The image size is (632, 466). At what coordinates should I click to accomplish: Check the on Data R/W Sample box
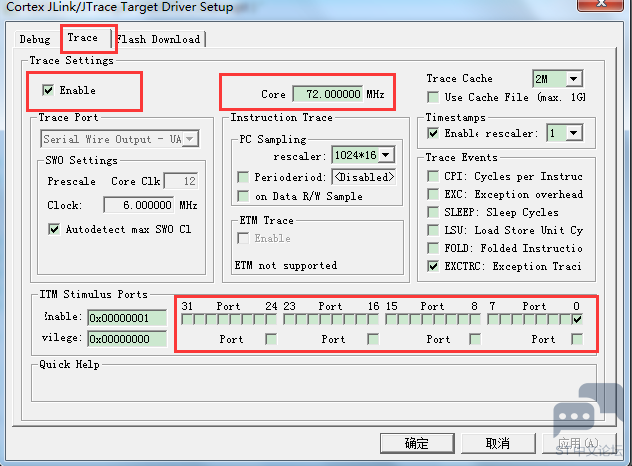[x=243, y=196]
